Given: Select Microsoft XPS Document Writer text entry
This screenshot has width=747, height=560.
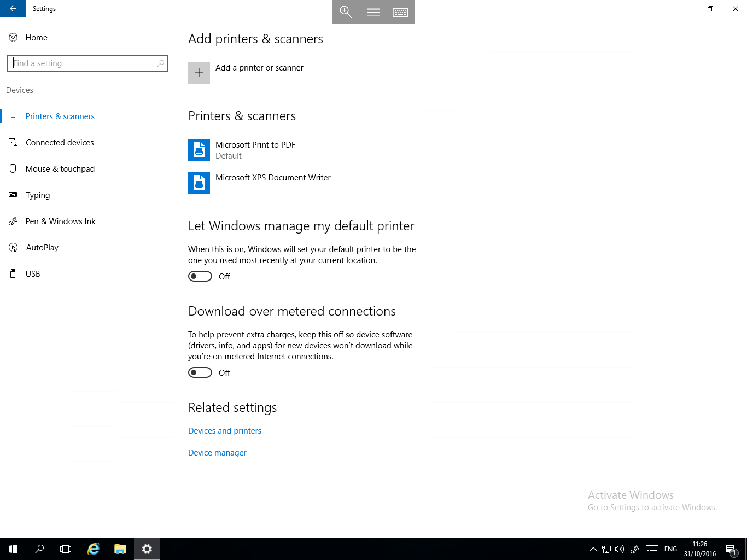Looking at the screenshot, I should click(x=273, y=178).
